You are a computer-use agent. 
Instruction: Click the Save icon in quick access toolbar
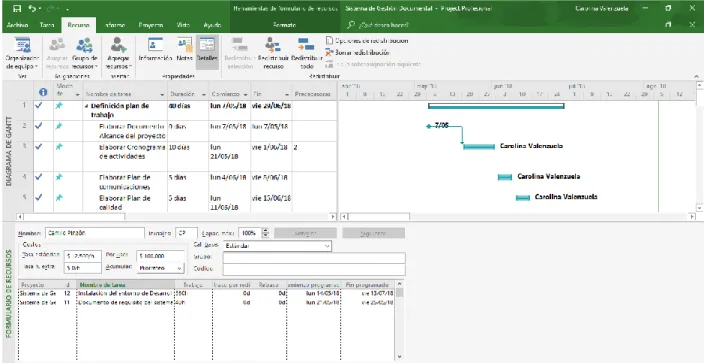pyautogui.click(x=17, y=9)
